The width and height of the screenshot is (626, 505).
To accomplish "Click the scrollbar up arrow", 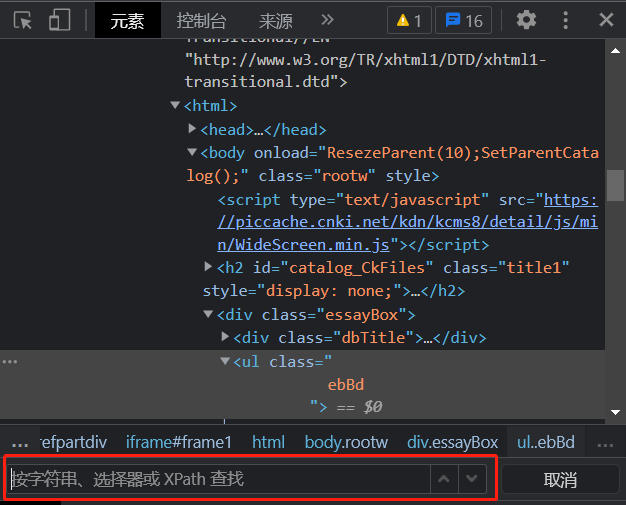I will click(615, 51).
